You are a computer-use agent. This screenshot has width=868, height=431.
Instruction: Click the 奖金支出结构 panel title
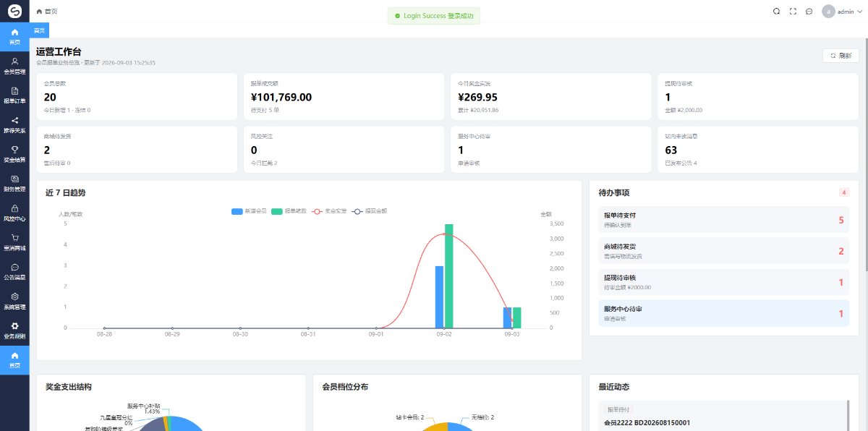[68, 387]
